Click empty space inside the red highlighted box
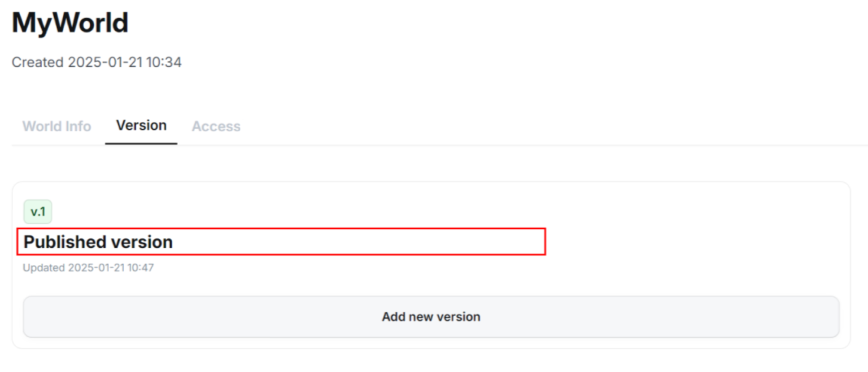The height and width of the screenshot is (372, 868). click(359, 242)
